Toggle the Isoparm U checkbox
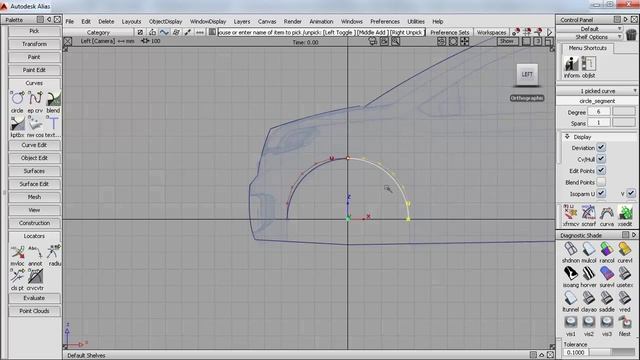Screen dimensions: 640x360 pos(601,193)
